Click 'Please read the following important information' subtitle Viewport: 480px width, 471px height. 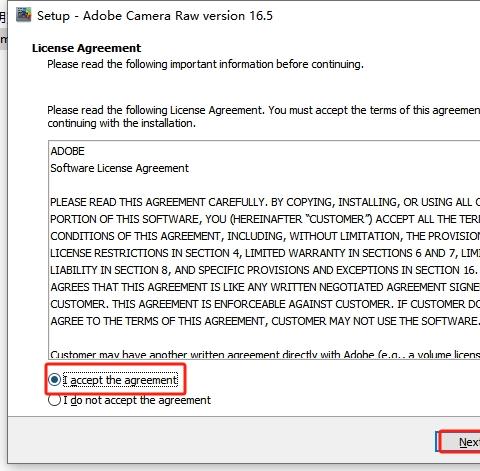pyautogui.click(x=205, y=64)
